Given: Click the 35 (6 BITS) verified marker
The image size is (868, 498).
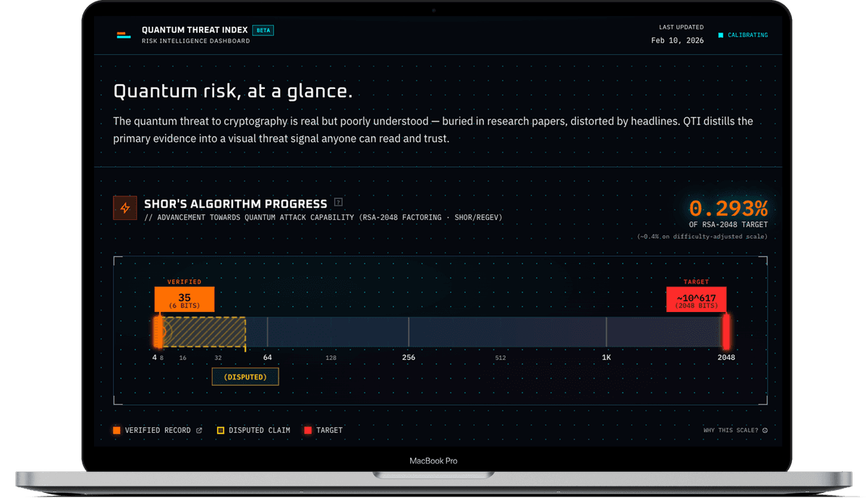Looking at the screenshot, I should tap(184, 298).
